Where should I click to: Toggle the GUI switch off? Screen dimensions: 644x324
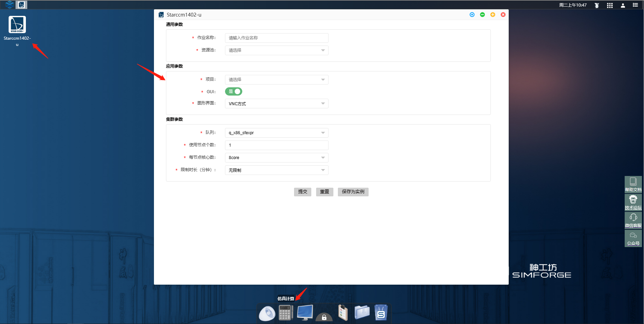click(x=234, y=91)
